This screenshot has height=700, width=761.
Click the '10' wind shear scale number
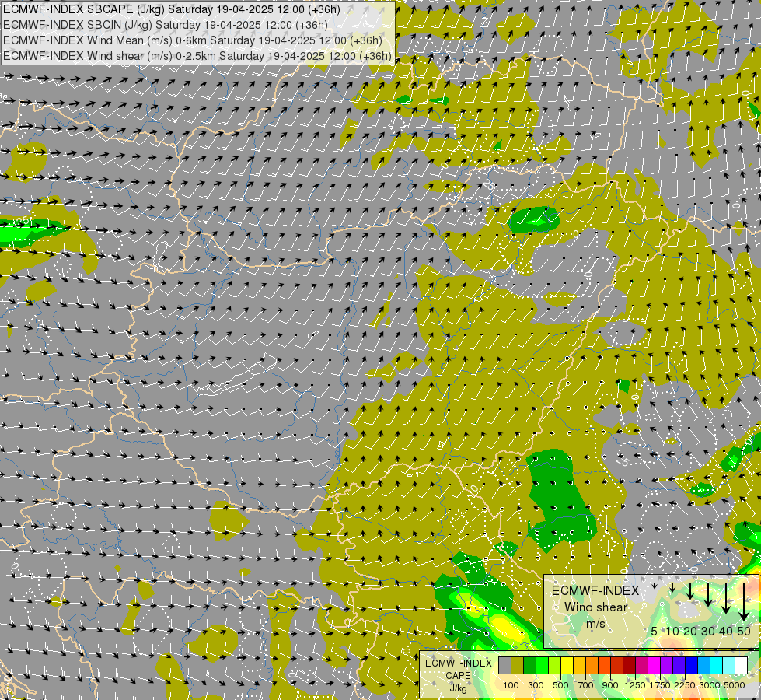(672, 631)
